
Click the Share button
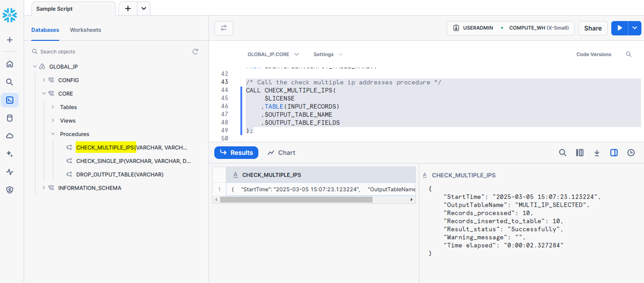point(593,28)
